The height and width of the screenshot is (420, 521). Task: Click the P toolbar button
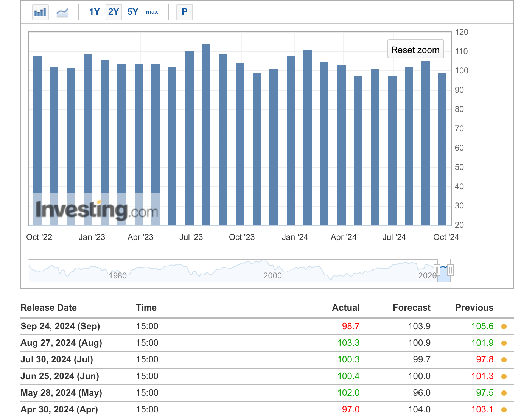pyautogui.click(x=185, y=12)
